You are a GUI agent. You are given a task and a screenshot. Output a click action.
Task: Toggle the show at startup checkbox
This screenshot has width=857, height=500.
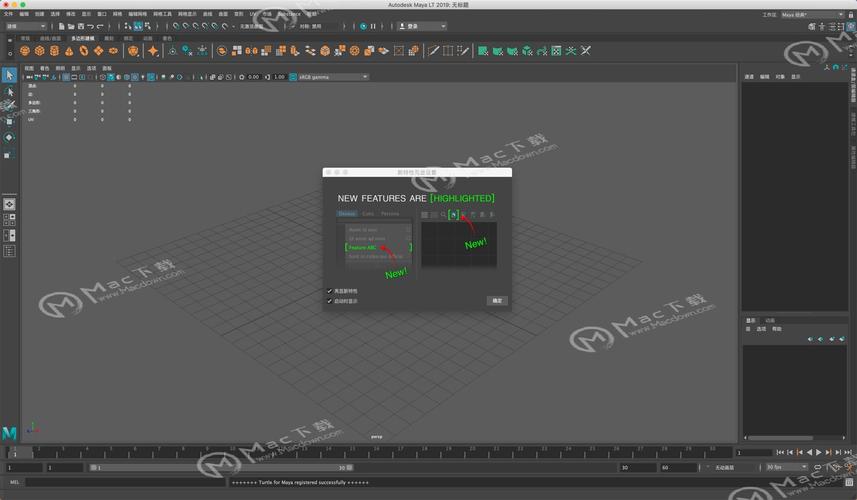330,301
